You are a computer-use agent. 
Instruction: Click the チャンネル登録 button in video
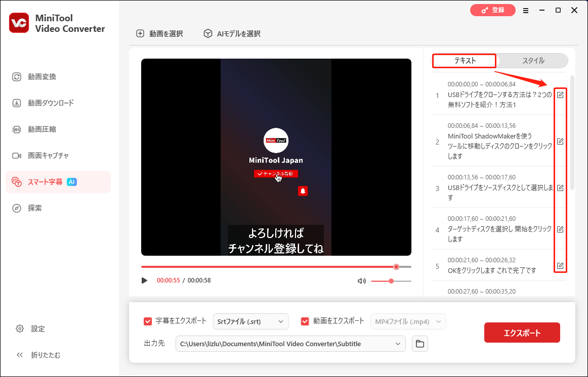tap(276, 174)
